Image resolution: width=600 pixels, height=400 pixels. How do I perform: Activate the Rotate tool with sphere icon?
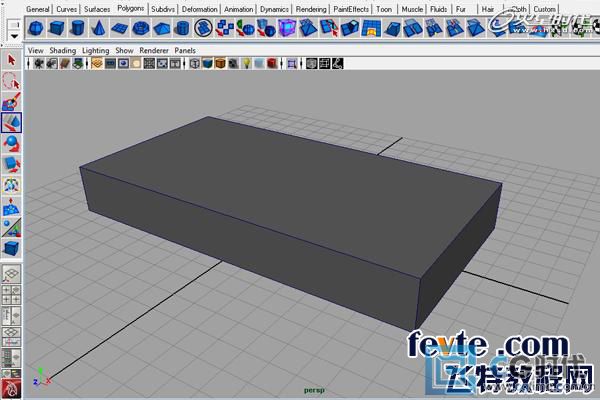[11, 144]
